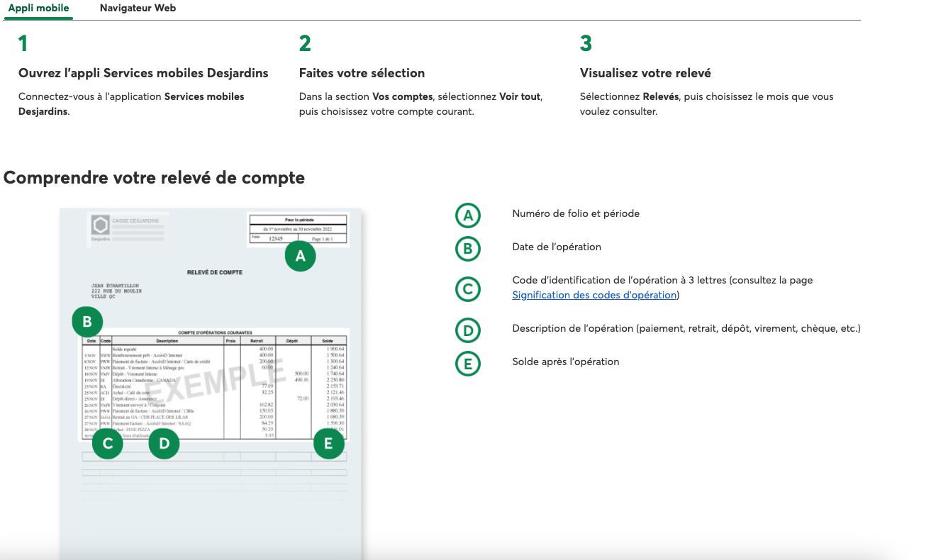Click legend text 'Date de l'opération'
The width and height of the screenshot is (936, 560).
click(557, 247)
